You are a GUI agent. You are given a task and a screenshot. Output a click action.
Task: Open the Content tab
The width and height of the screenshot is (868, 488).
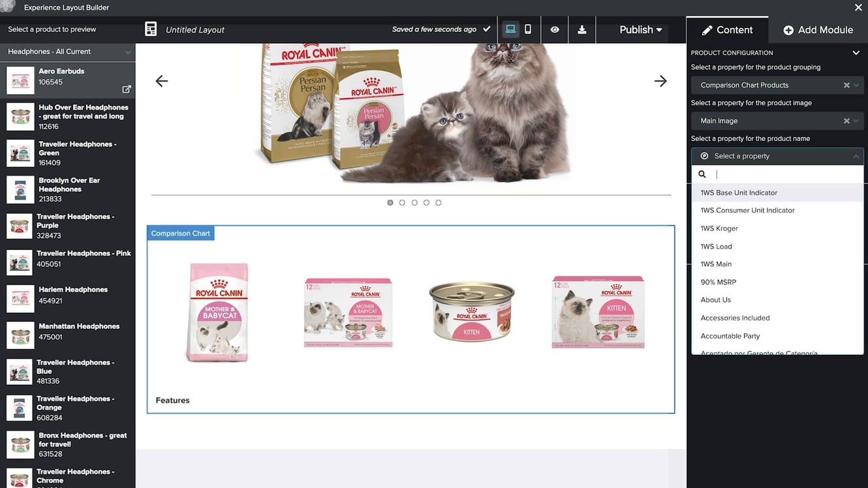tap(727, 30)
